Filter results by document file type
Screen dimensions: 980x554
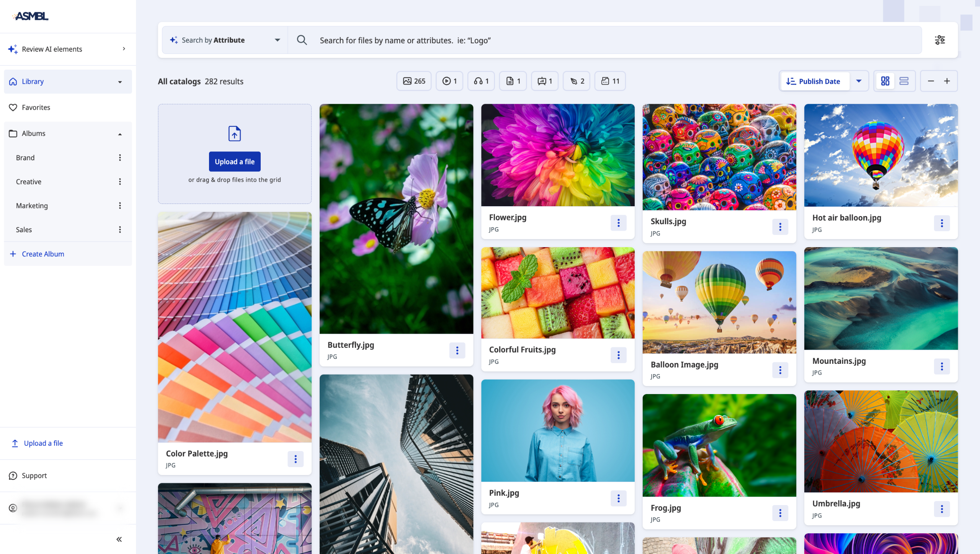[x=513, y=81]
